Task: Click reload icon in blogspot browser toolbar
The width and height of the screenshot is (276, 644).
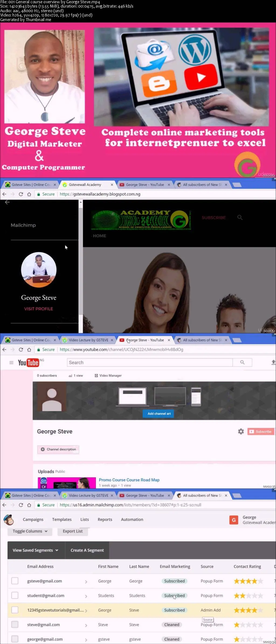Action: [x=21, y=194]
